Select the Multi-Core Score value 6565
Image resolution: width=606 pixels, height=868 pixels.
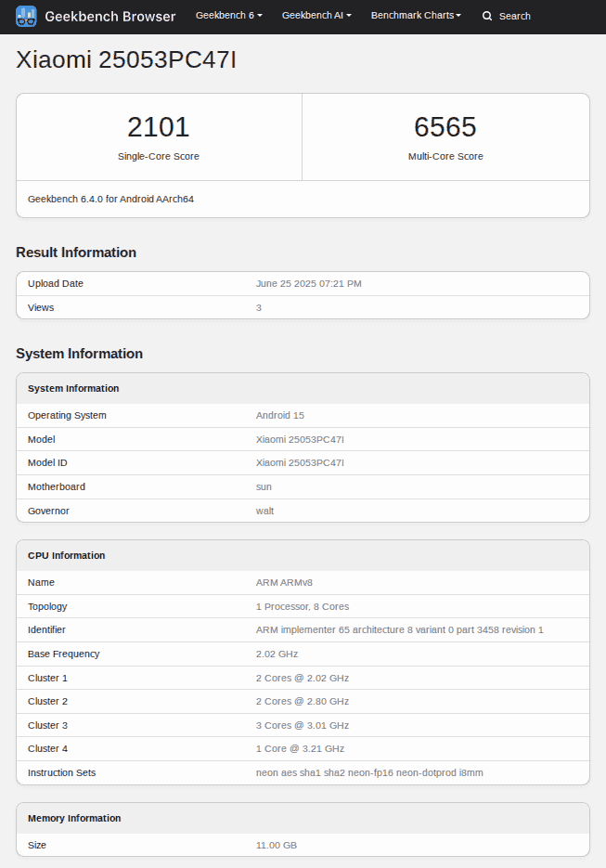pyautogui.click(x=445, y=127)
